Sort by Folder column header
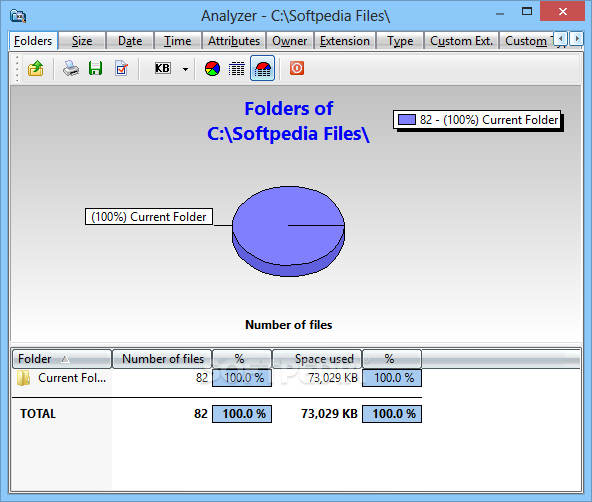The width and height of the screenshot is (592, 502). point(62,359)
